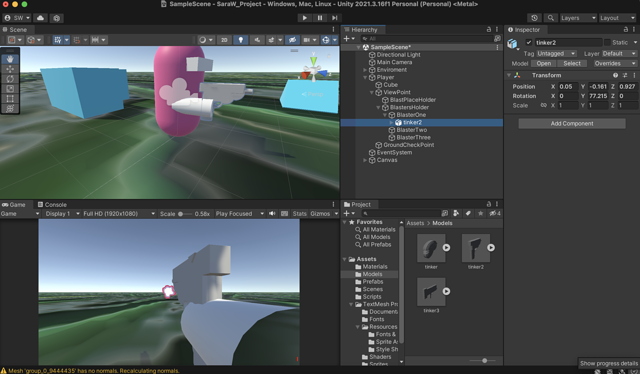
Task: Click the scene orientation gizmo
Action: [x=313, y=69]
